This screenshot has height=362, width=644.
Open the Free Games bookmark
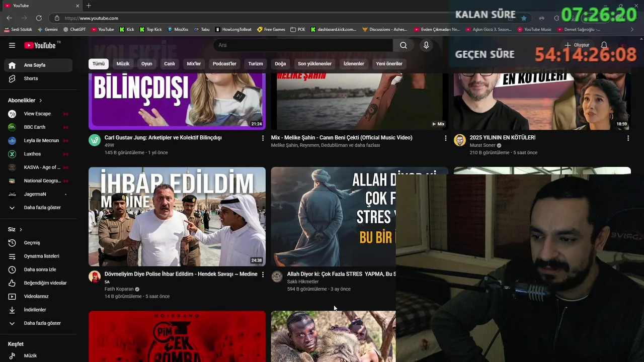(271, 30)
